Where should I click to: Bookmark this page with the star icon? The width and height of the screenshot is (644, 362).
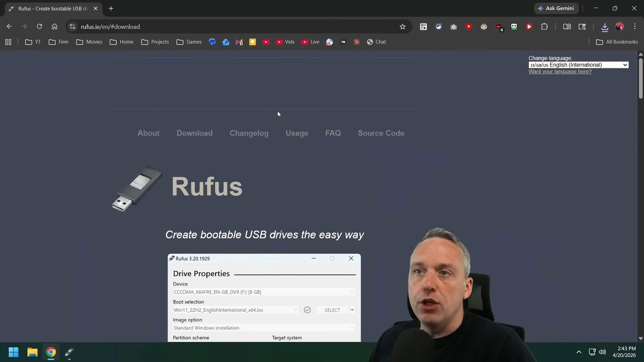click(x=403, y=27)
